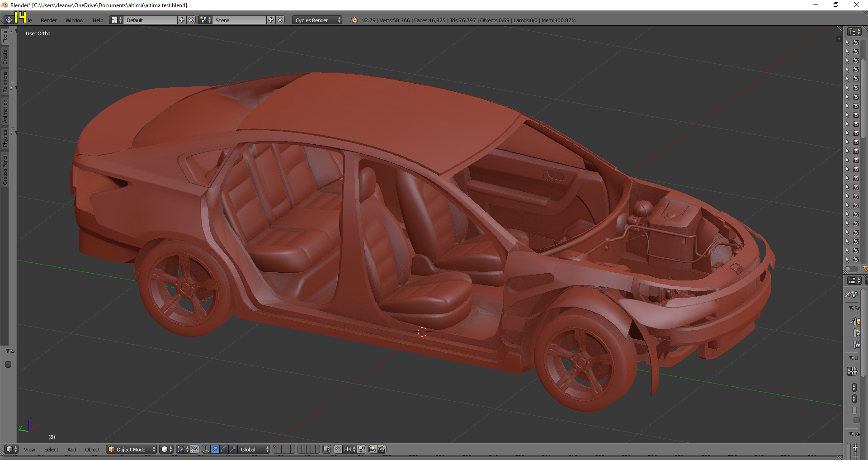Open the Cycles Render engine dropdown

317,20
